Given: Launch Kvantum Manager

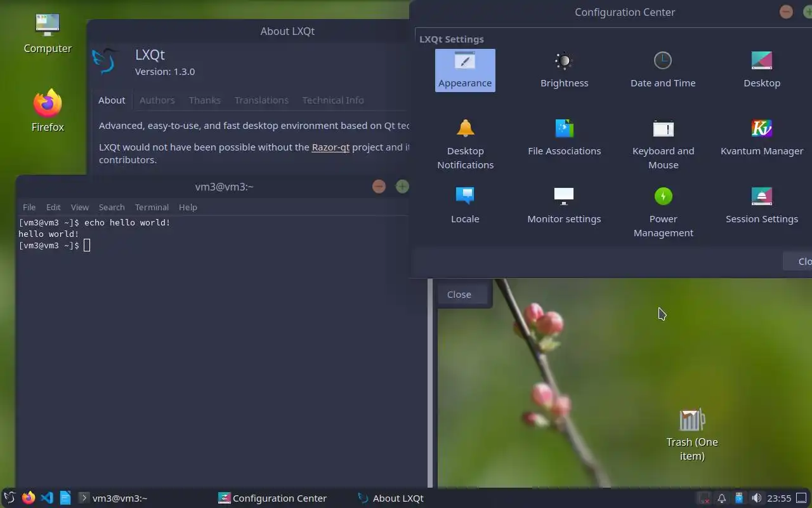Looking at the screenshot, I should click(x=762, y=138).
